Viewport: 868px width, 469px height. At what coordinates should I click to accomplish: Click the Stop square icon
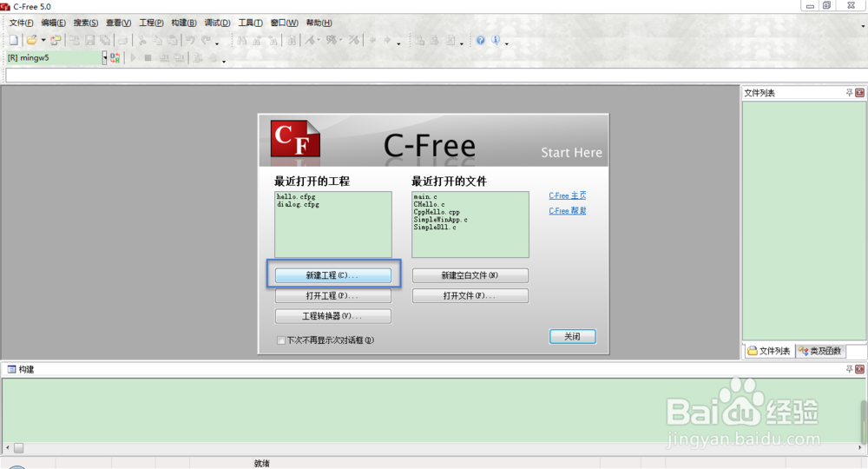point(148,57)
